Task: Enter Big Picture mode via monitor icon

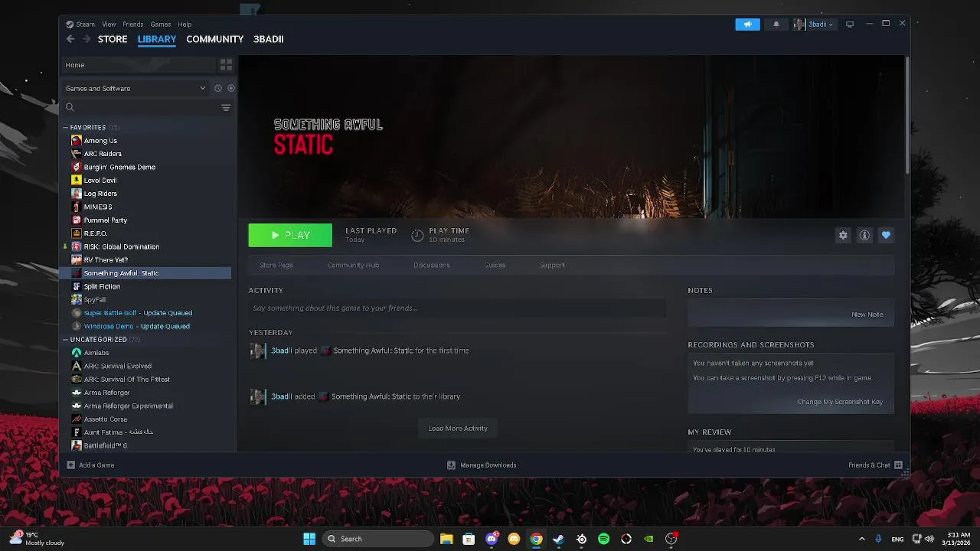Action: (x=850, y=24)
